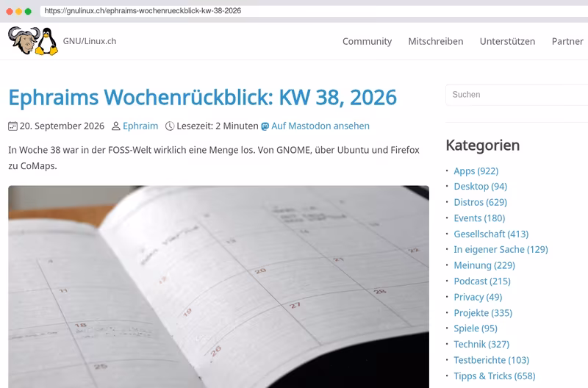Image resolution: width=588 pixels, height=388 pixels.
Task: Click the author person icon
Action: (116, 126)
